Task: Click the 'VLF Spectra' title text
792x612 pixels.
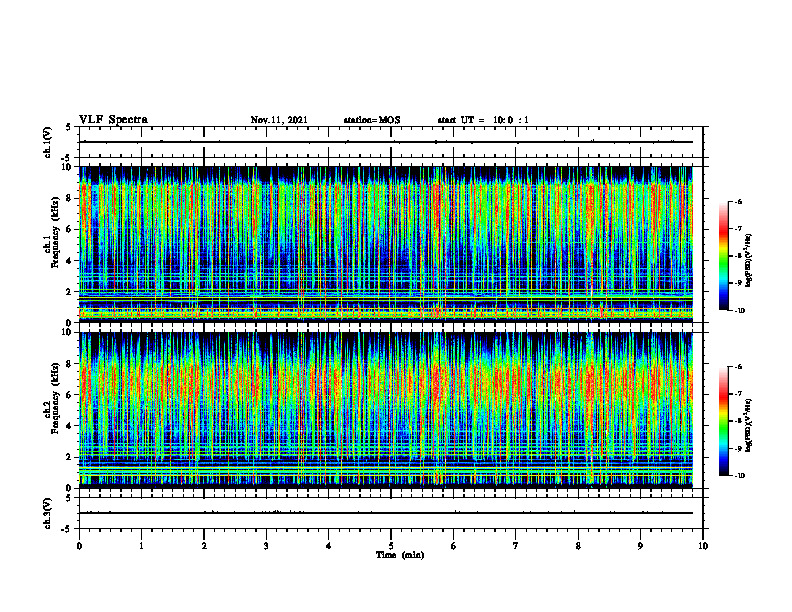Action: click(x=113, y=120)
